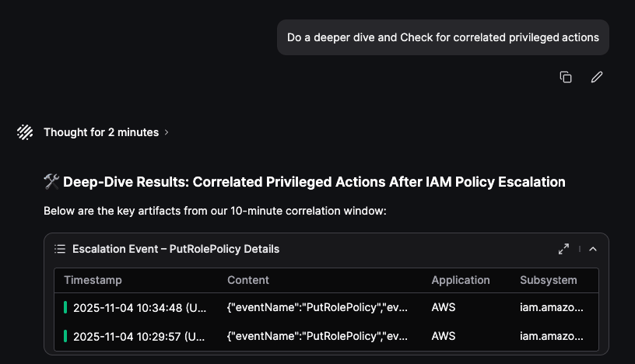
Task: Click the 'Do a deeper dive' message bubble
Action: point(443,37)
